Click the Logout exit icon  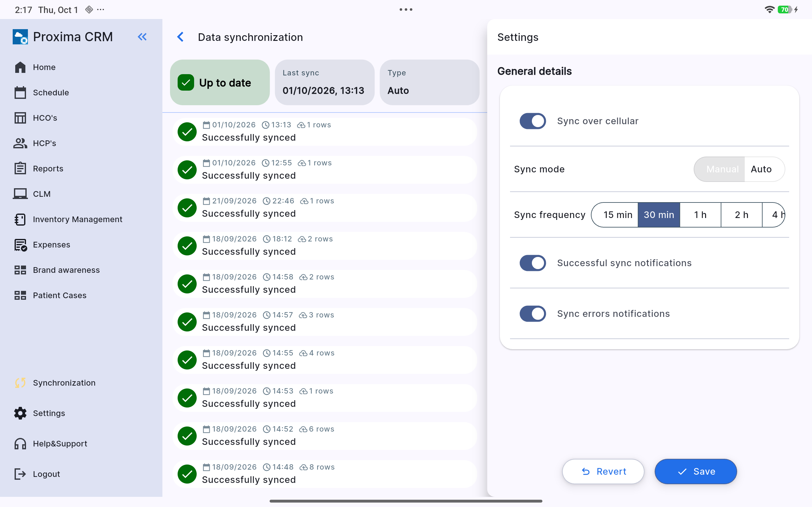click(x=20, y=474)
